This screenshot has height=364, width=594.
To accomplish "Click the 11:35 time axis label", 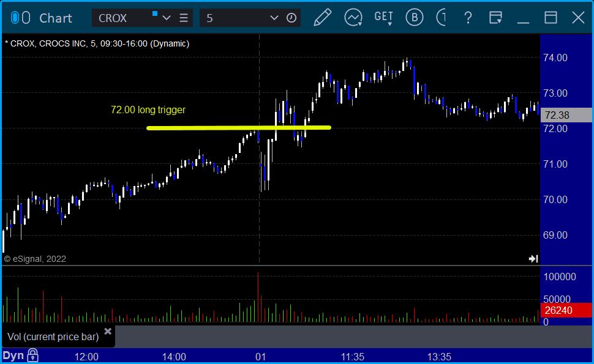I will (353, 357).
